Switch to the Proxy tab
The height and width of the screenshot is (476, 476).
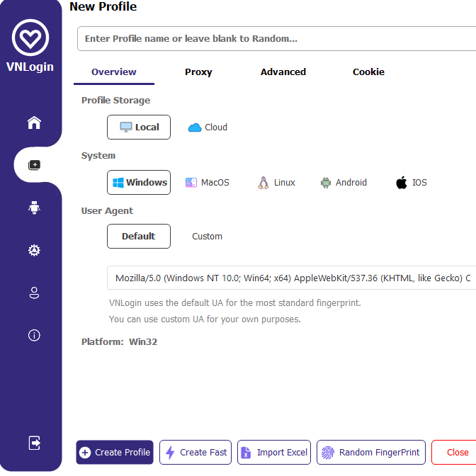[x=198, y=72]
